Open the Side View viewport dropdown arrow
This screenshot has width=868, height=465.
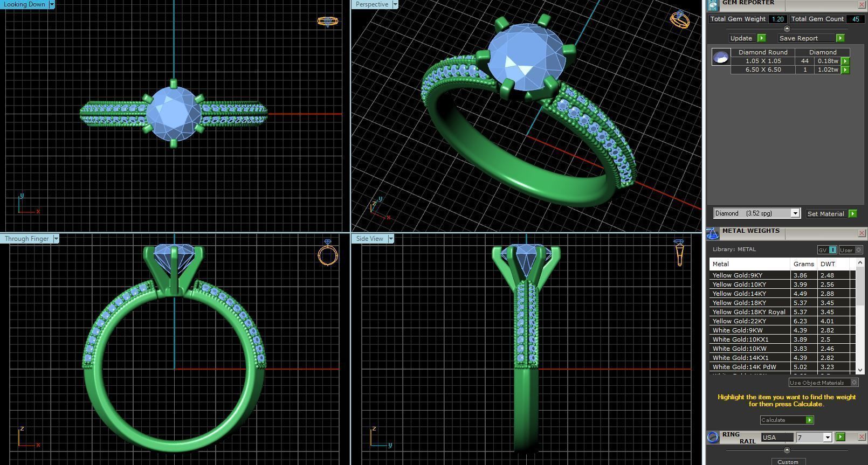[x=390, y=239]
